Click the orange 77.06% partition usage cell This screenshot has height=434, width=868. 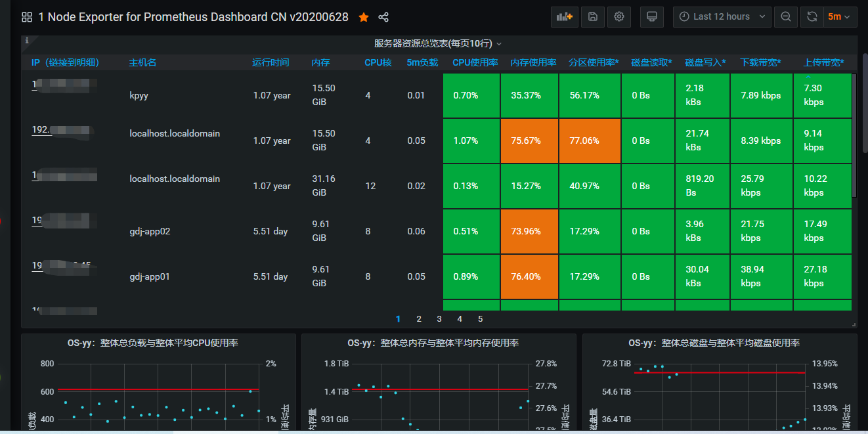tap(590, 141)
